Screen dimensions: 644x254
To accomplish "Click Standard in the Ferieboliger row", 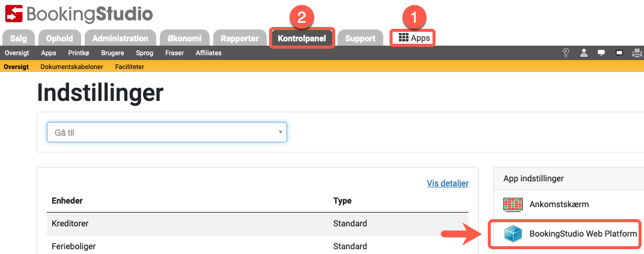I will (x=350, y=246).
